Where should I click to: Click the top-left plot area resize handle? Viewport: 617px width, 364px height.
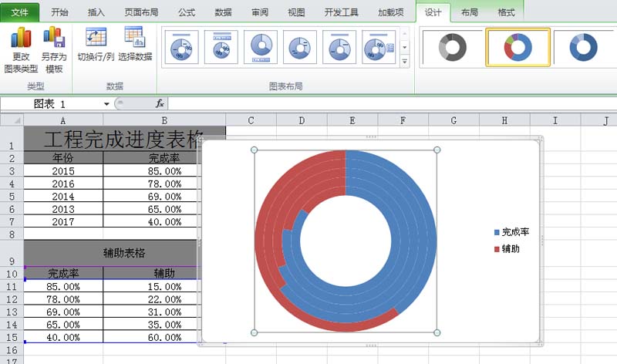point(255,150)
